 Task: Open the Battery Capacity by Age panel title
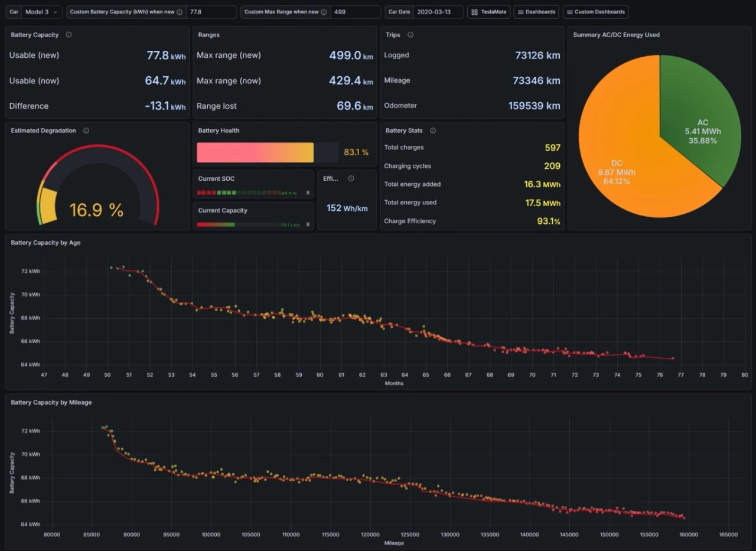[x=45, y=243]
